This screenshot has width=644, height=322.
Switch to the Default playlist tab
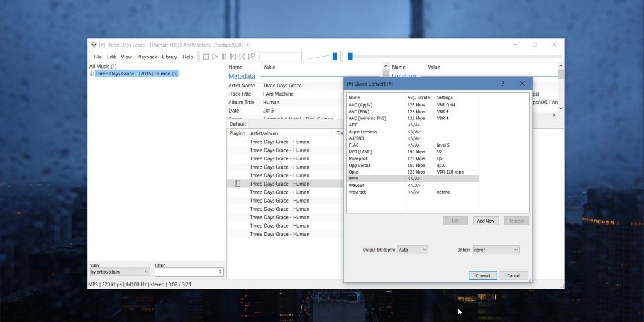point(237,124)
